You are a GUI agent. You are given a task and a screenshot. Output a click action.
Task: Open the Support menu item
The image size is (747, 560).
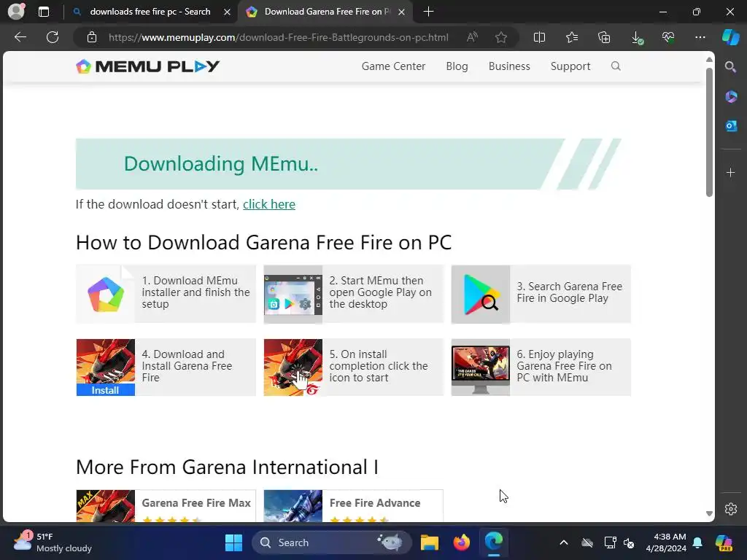click(570, 66)
